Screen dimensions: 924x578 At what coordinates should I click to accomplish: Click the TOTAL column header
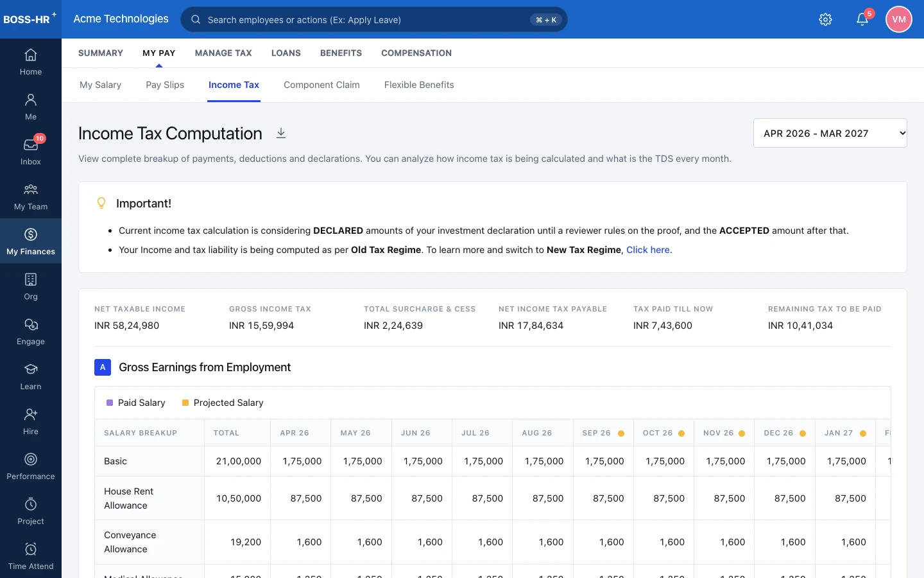tap(237, 433)
